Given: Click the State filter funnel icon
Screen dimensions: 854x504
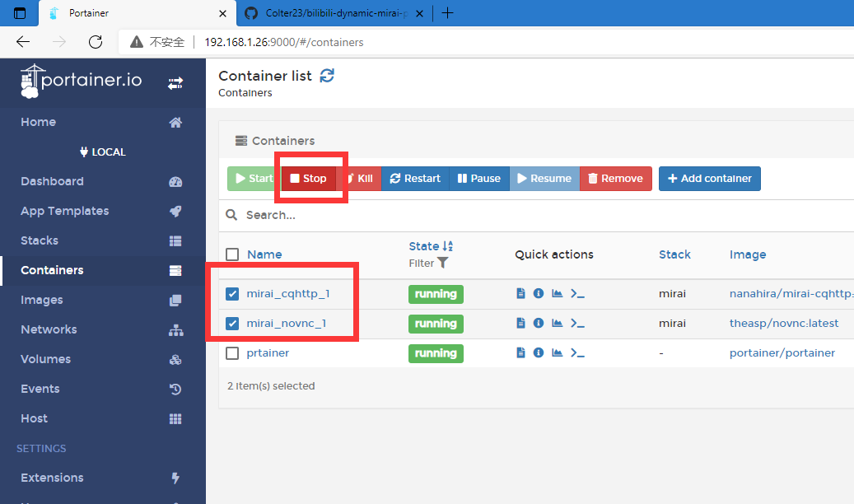Looking at the screenshot, I should [x=443, y=264].
